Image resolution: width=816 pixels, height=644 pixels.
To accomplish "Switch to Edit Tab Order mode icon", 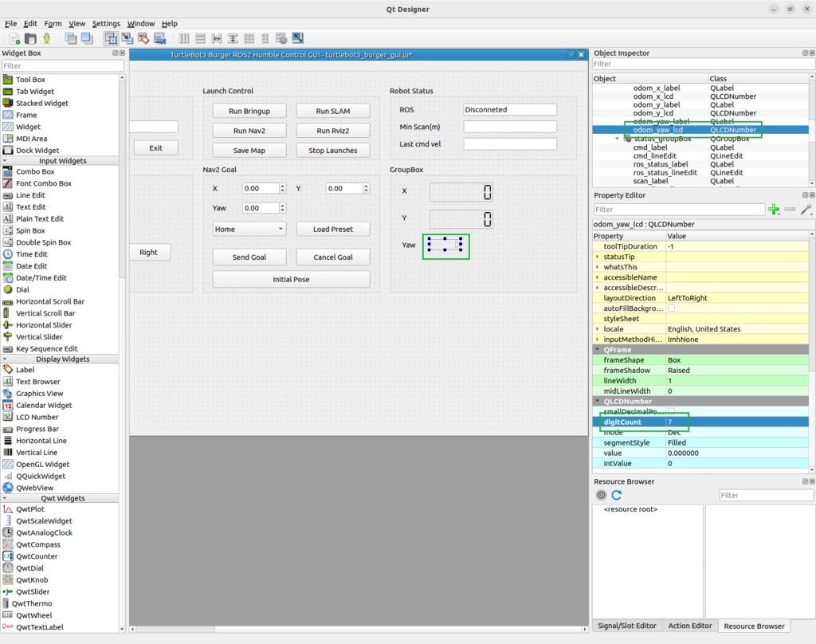I will 159,38.
